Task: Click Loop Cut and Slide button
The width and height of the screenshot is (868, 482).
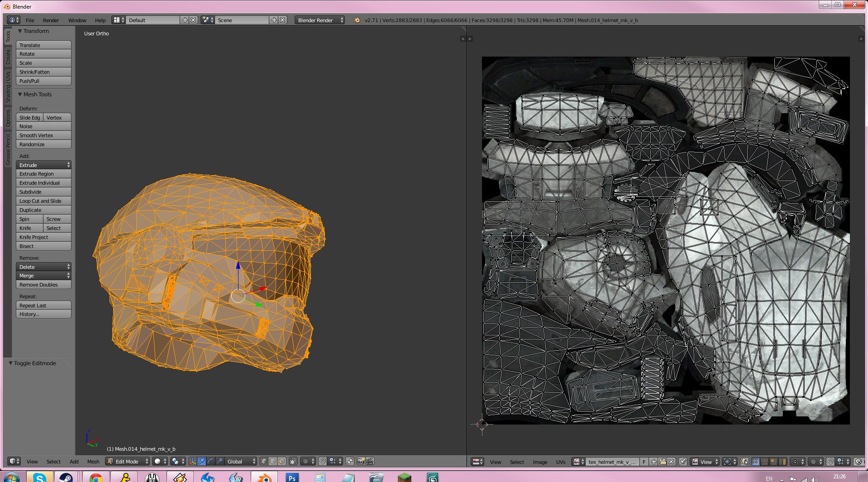Action: (43, 200)
